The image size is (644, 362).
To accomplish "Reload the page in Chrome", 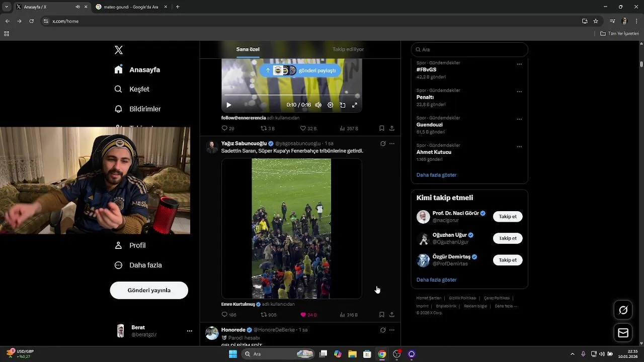I will pyautogui.click(x=31, y=21).
